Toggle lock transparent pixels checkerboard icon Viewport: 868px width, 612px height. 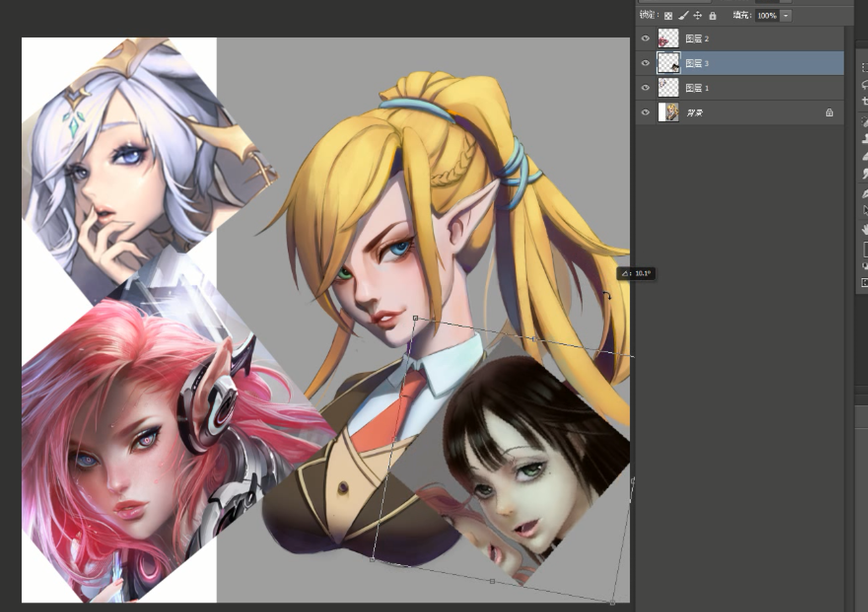668,16
